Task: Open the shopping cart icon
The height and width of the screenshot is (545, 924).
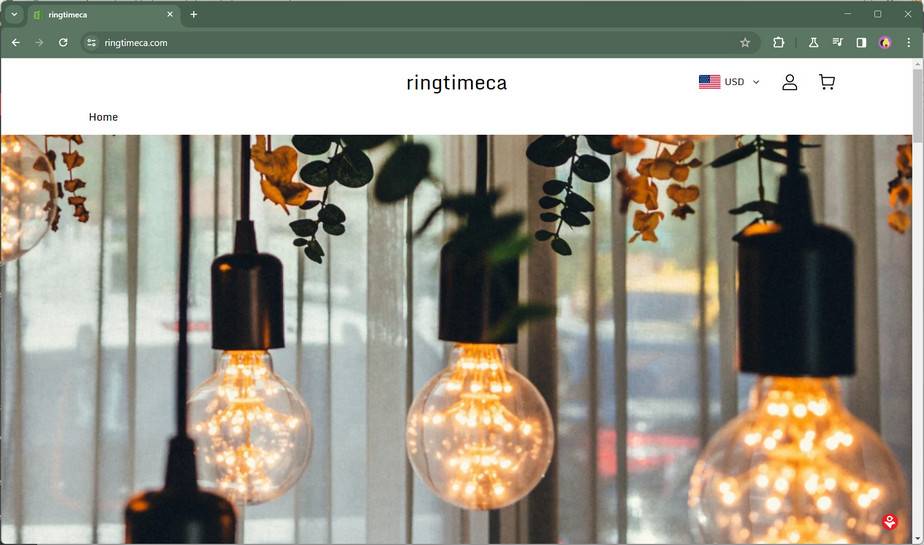Action: pos(827,82)
